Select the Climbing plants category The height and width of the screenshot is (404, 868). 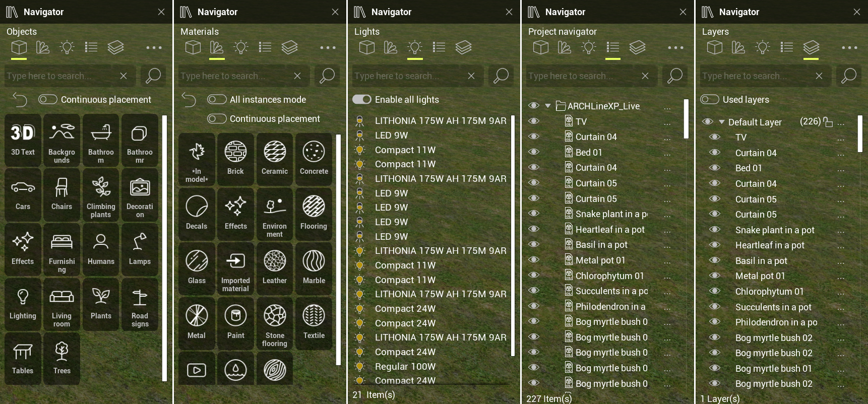(x=101, y=195)
